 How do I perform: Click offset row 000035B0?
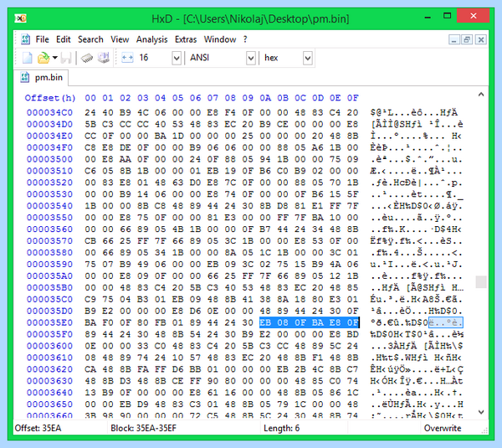49,287
